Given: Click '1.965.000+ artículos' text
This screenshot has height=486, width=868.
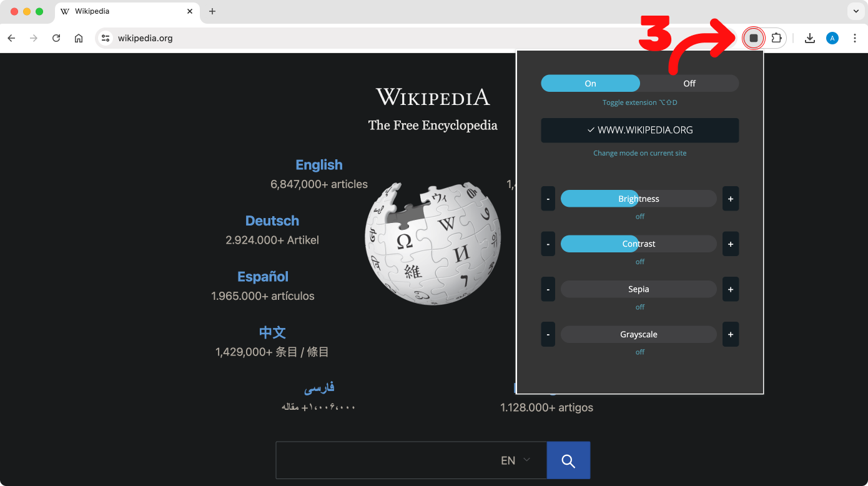Looking at the screenshot, I should click(x=263, y=295).
